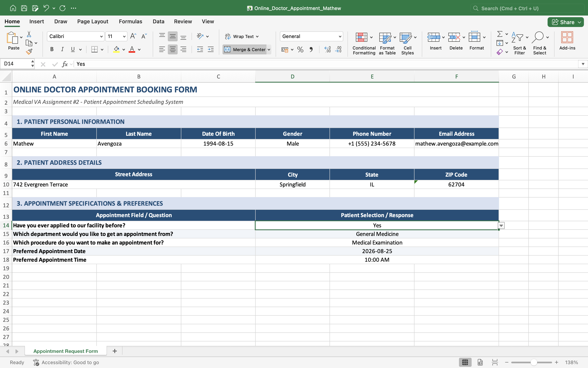This screenshot has width=588, height=368.
Task: Toggle Align Right horizontal alignment
Action: coord(184,50)
